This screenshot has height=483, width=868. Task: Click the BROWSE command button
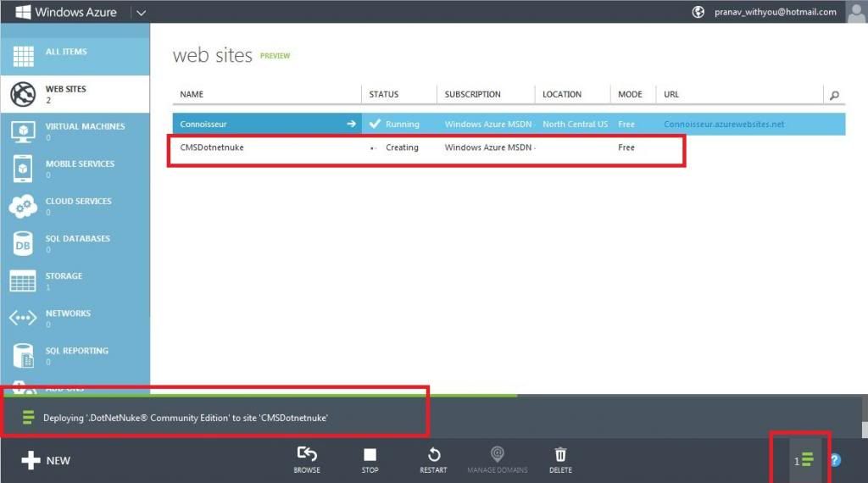(307, 460)
